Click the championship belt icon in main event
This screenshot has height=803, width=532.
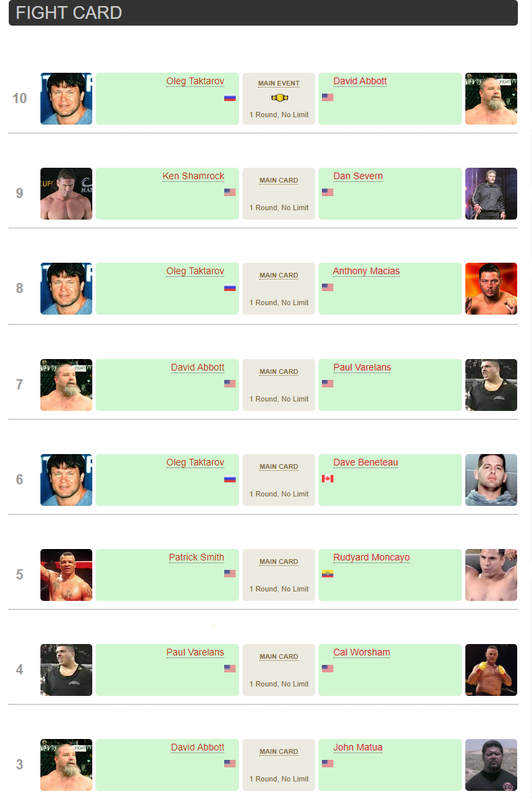(279, 98)
